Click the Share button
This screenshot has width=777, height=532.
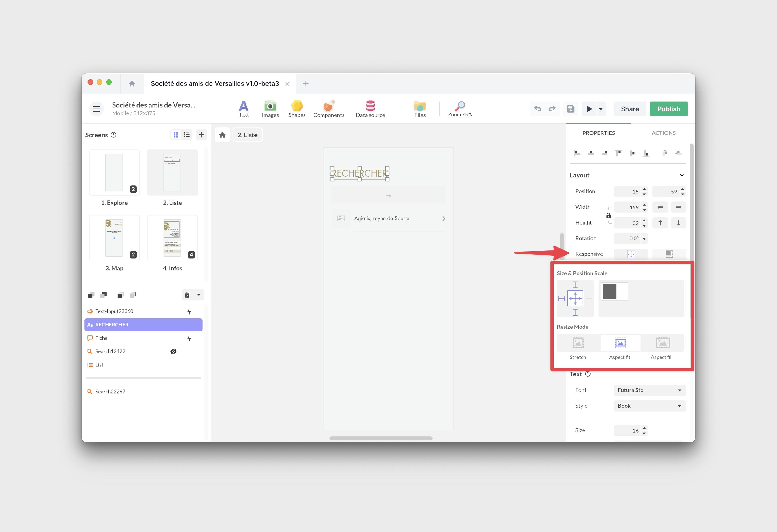pos(630,109)
